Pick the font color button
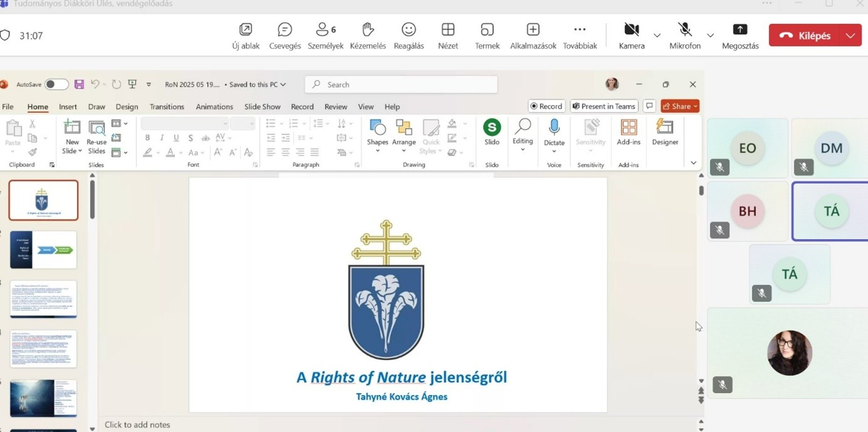Viewport: 868px width, 432px height. point(170,153)
